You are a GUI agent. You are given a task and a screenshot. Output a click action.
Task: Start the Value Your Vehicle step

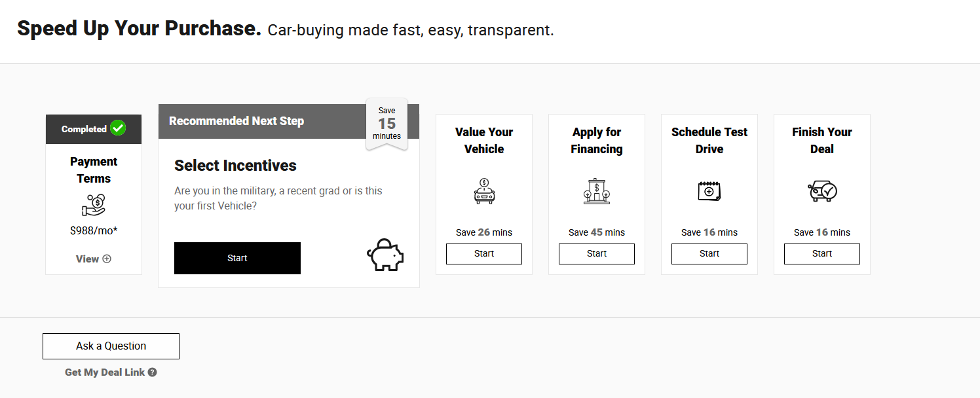(484, 254)
